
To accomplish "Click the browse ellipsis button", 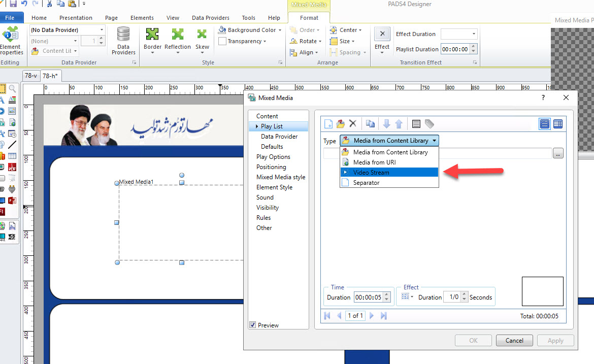I will click(558, 153).
